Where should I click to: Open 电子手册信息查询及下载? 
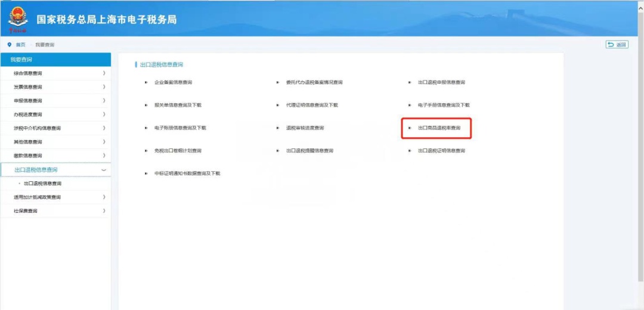point(444,105)
